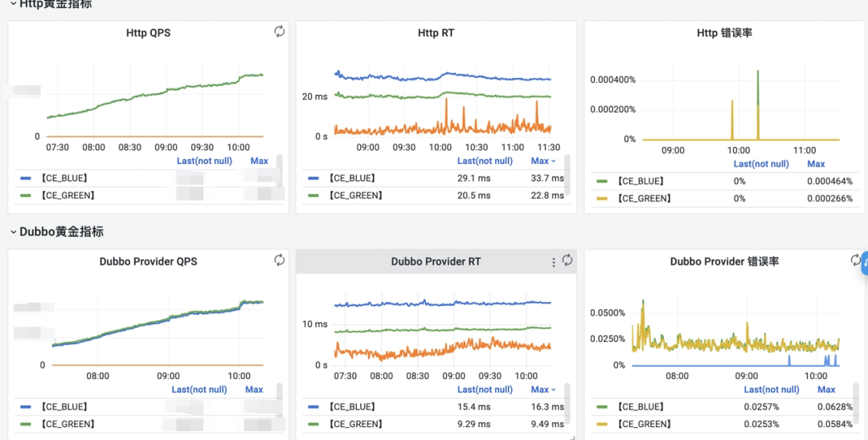This screenshot has height=440, width=868.
Task: Click Http RT Last(not null) column header
Action: 485,161
